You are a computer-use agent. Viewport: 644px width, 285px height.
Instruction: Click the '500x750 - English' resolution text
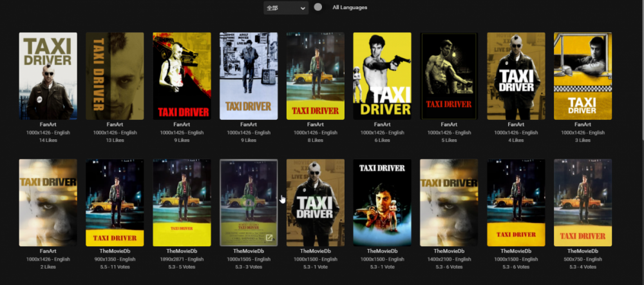point(583,259)
